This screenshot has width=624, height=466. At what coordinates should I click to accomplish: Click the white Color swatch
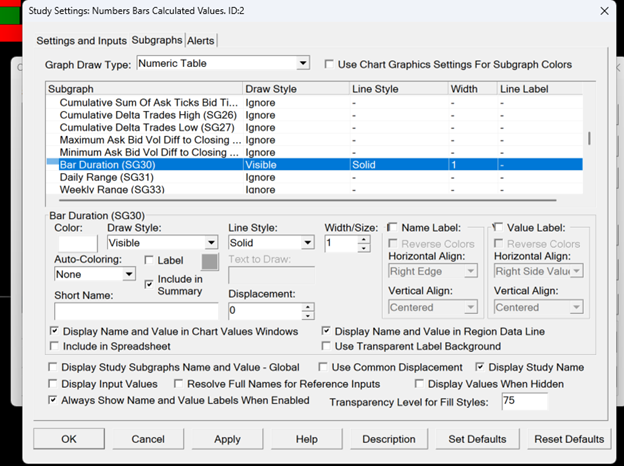click(77, 242)
